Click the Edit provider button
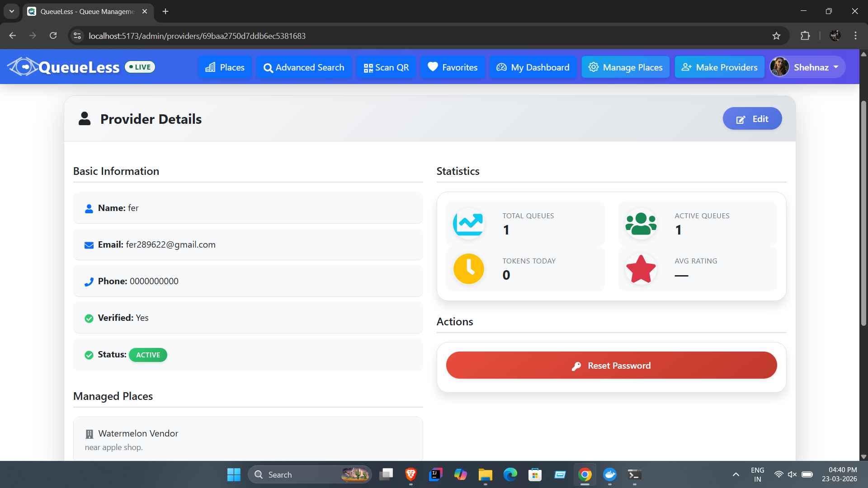 [752, 118]
